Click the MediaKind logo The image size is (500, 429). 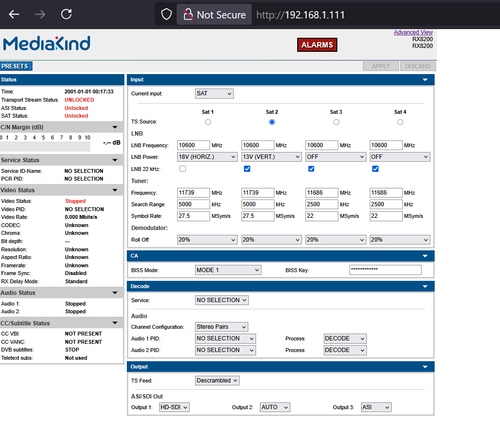click(47, 43)
